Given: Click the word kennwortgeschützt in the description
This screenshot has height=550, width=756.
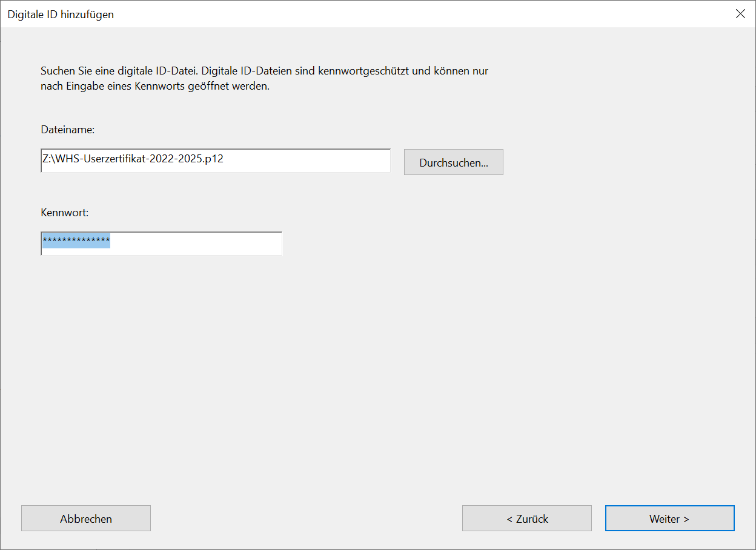Looking at the screenshot, I should pyautogui.click(x=360, y=71).
